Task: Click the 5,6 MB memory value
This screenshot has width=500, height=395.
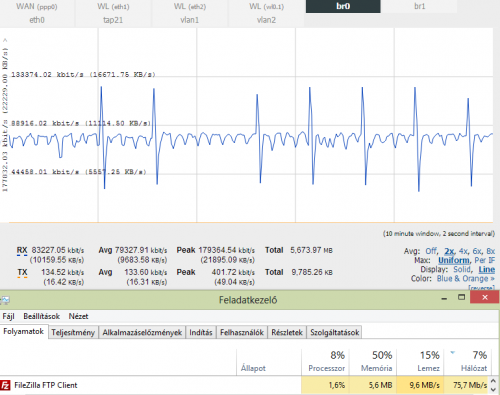Action: pos(380,385)
